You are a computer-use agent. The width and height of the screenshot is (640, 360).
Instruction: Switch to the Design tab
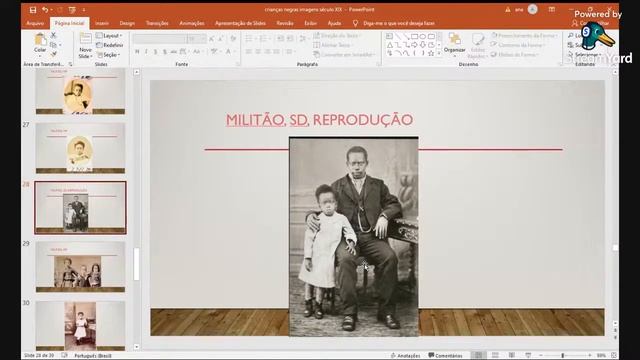click(127, 23)
